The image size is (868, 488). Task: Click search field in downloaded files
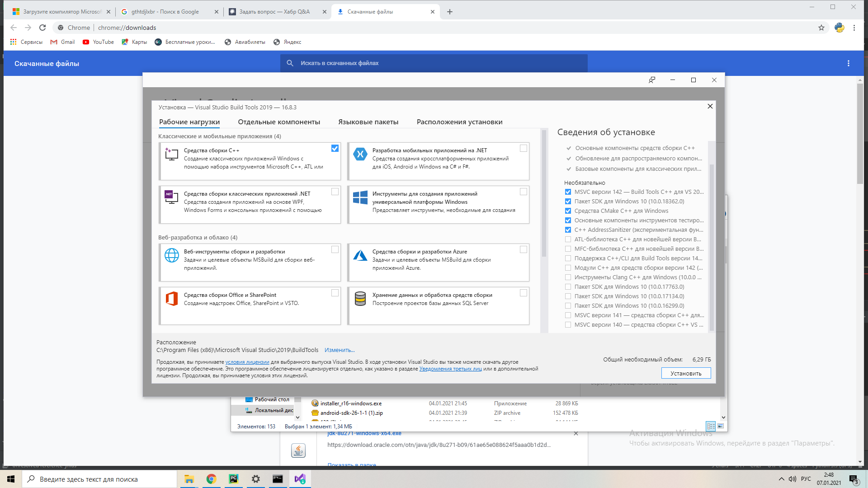tap(434, 63)
